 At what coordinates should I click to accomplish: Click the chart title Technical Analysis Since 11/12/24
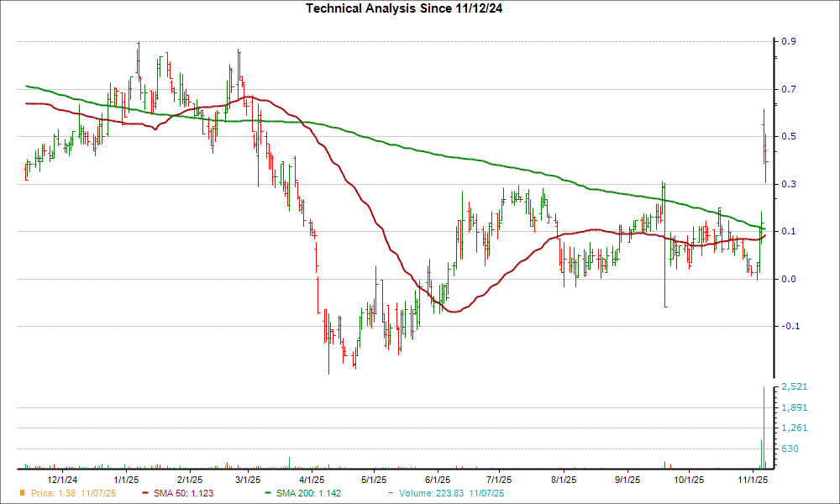[405, 9]
